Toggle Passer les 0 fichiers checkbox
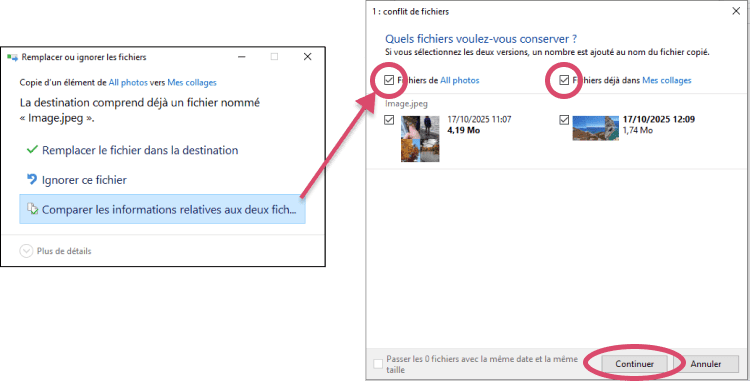This screenshot has width=750, height=381. [378, 364]
